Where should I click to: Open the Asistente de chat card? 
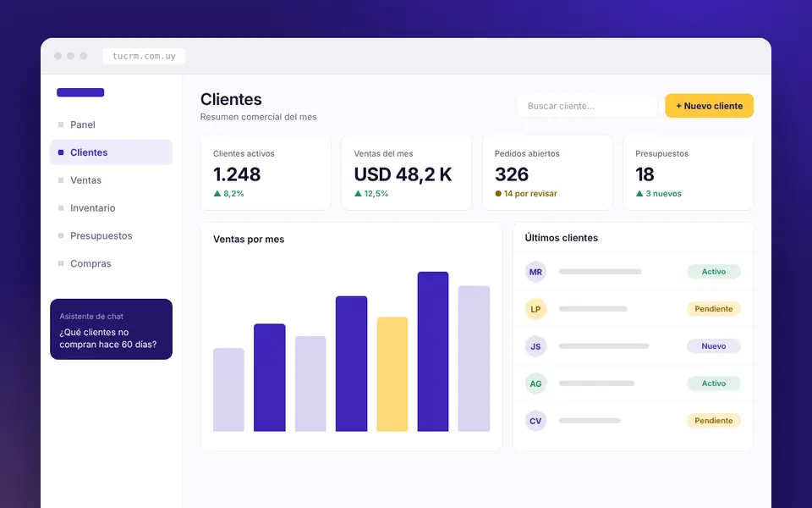111,329
